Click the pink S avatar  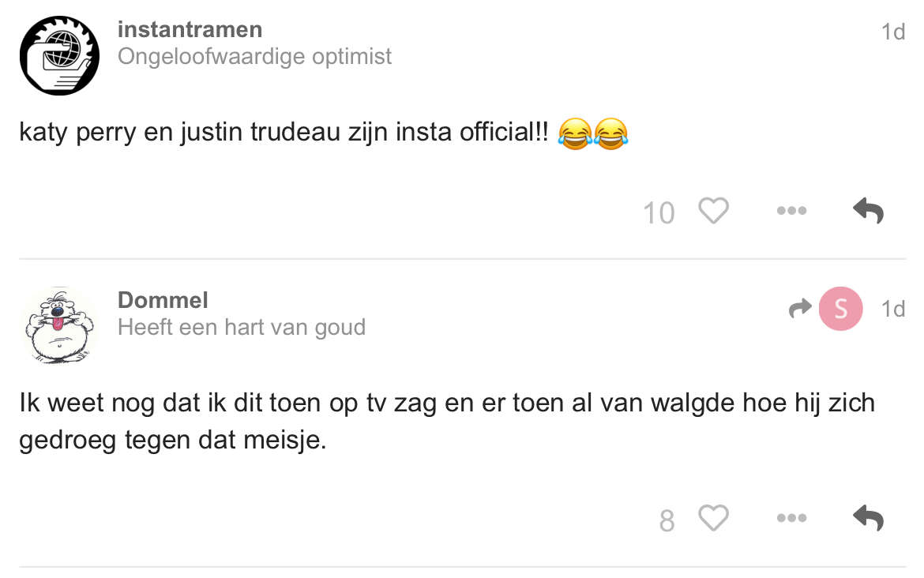point(840,309)
